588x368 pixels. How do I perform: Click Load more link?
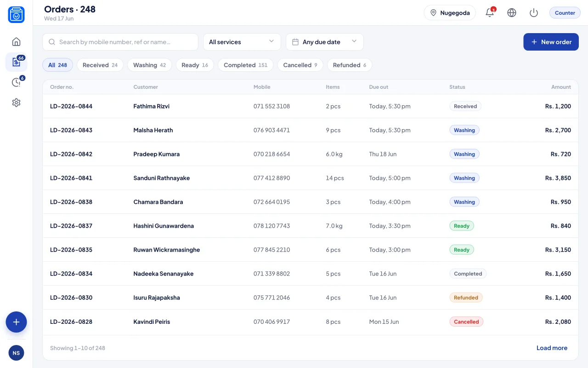click(x=552, y=348)
